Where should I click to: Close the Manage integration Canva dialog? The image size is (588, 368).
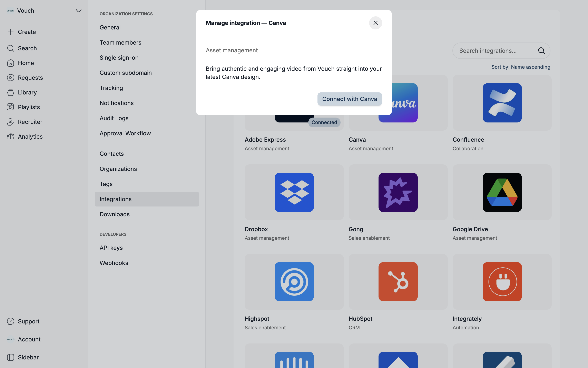[x=375, y=23]
